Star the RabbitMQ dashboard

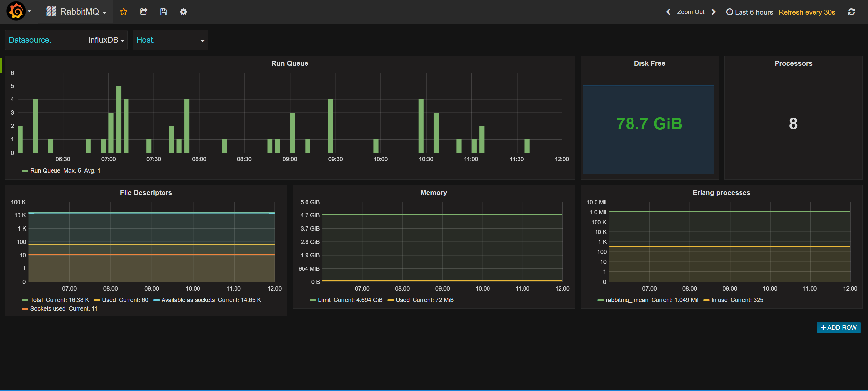point(123,12)
